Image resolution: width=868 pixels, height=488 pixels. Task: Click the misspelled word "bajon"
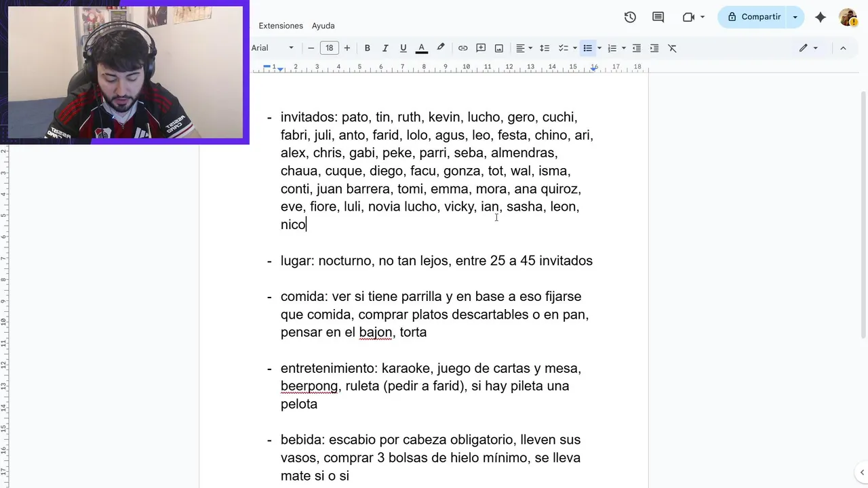click(376, 332)
